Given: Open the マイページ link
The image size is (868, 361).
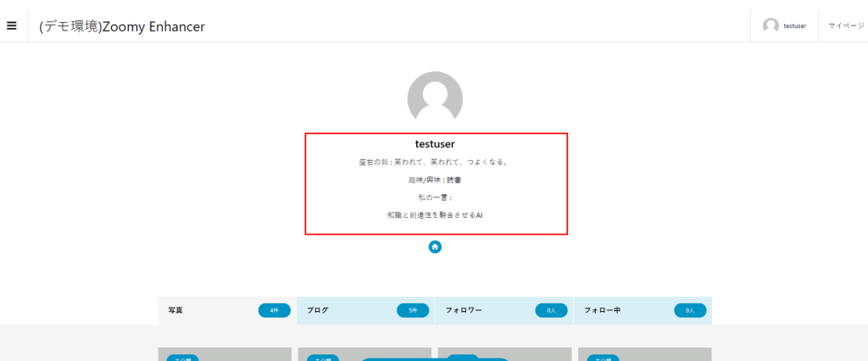Looking at the screenshot, I should click(x=844, y=26).
